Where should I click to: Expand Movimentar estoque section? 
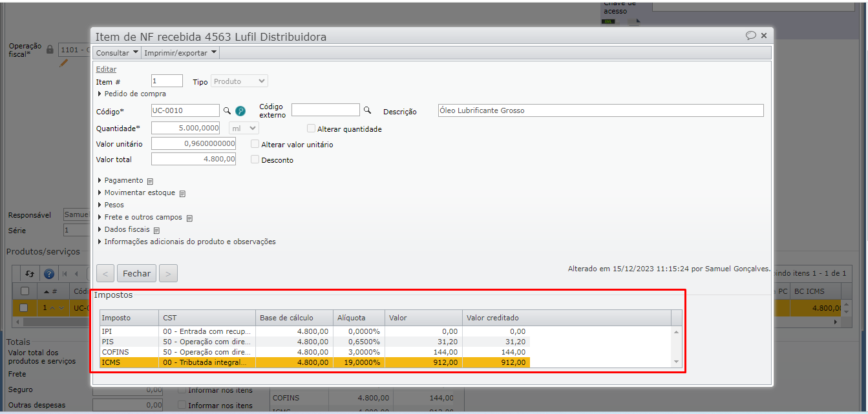click(136, 193)
